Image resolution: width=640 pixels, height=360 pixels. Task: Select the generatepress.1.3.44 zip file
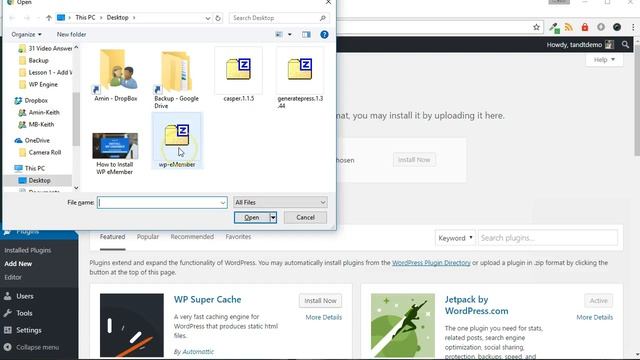tap(300, 79)
